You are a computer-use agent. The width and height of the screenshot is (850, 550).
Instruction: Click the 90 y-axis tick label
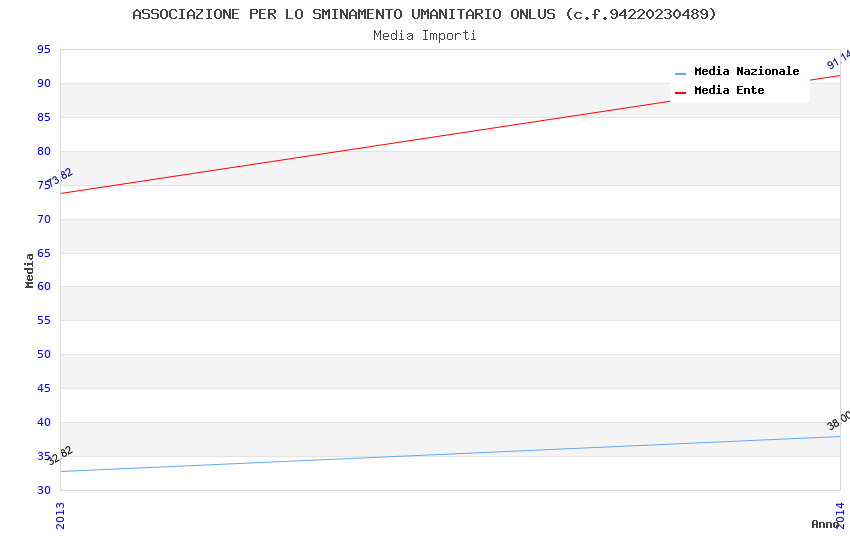click(x=44, y=83)
